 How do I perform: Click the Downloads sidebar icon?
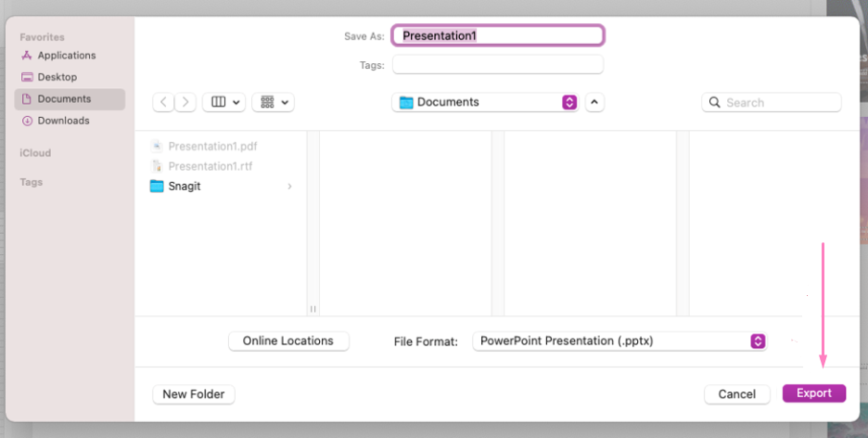(27, 121)
